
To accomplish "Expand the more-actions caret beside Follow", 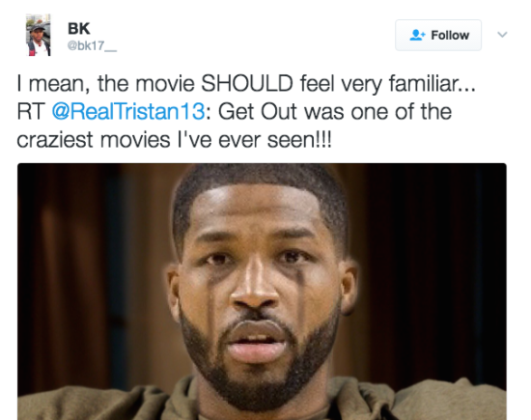I will pos(502,34).
